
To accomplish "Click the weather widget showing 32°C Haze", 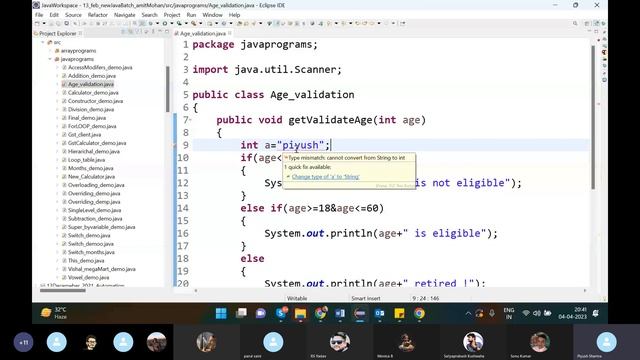I will (x=54, y=313).
